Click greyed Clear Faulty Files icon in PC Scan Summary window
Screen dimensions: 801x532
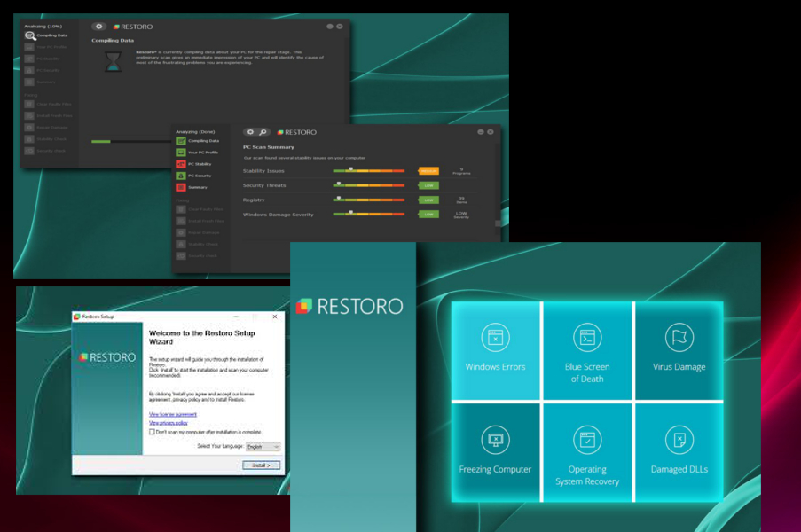181,209
